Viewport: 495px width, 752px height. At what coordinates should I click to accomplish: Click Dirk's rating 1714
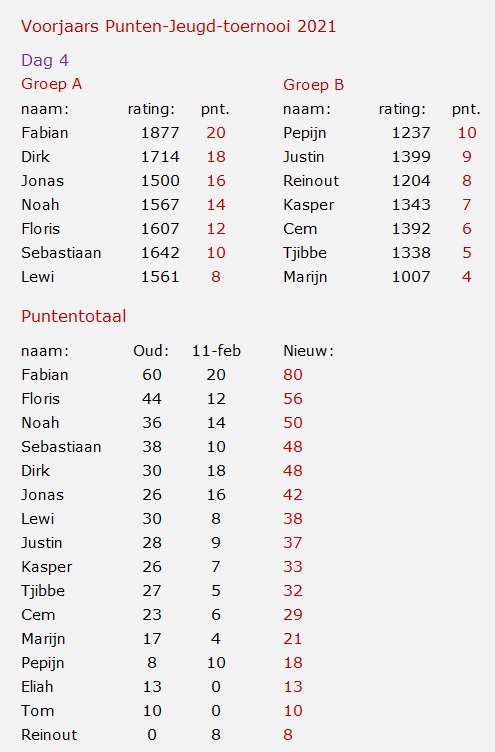tap(160, 157)
